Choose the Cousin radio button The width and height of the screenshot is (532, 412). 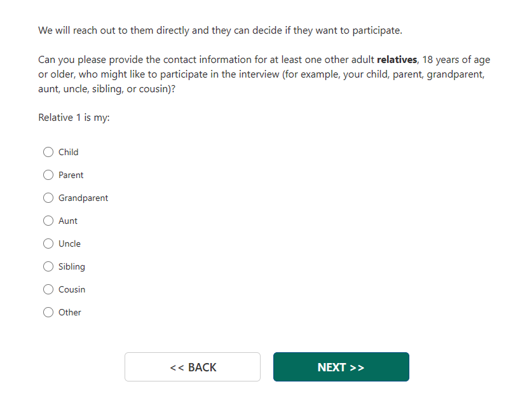click(x=48, y=289)
